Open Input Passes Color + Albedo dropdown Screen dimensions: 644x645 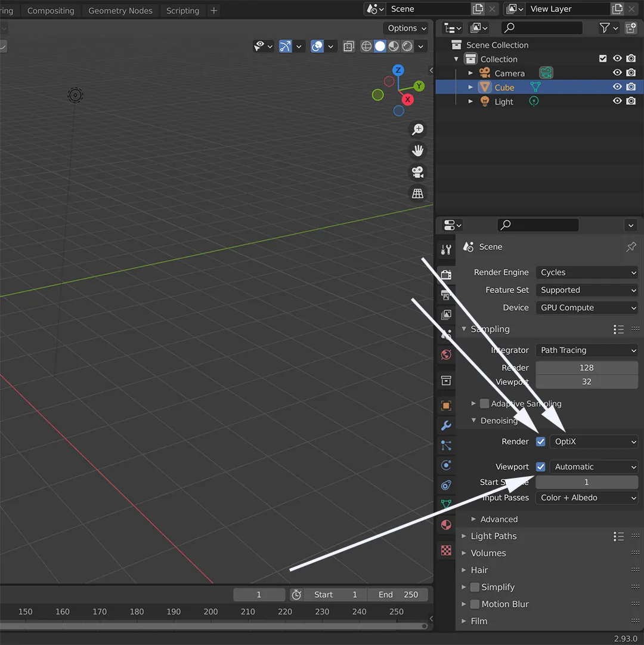(x=587, y=498)
